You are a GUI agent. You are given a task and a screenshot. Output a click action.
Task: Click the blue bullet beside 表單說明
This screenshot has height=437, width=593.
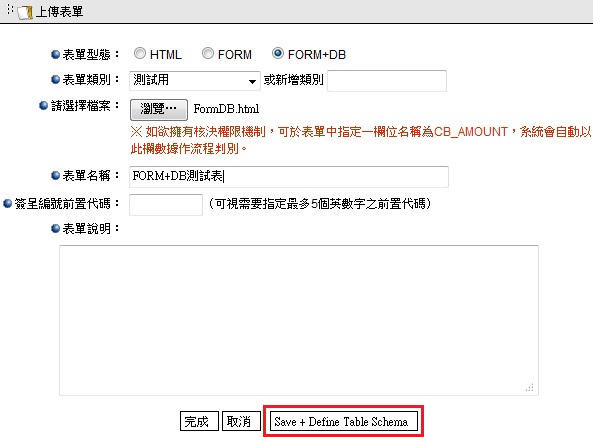(56, 229)
